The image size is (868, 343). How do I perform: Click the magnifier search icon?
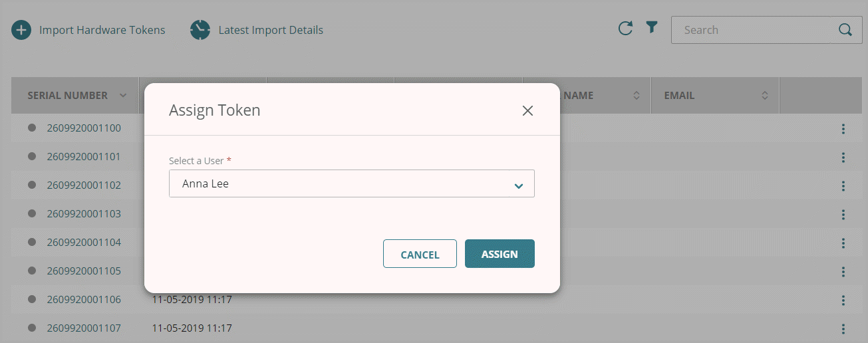point(845,30)
